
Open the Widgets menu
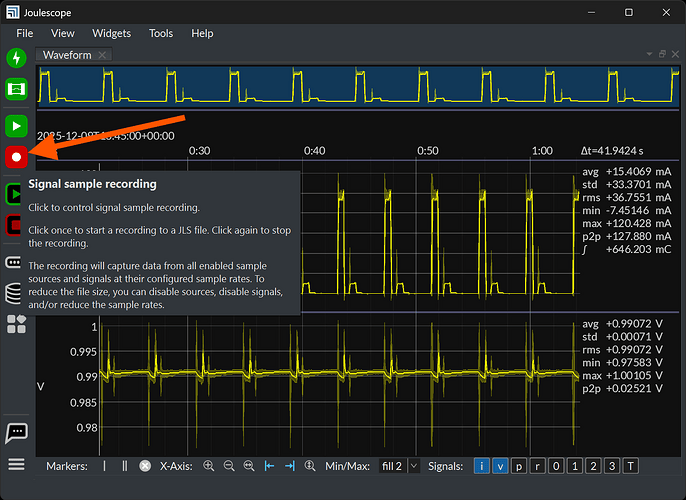(x=112, y=33)
